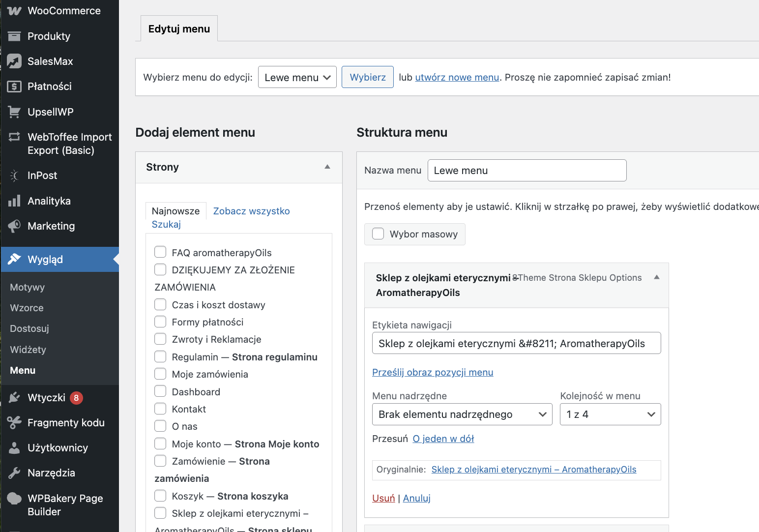Enable the Wybor masowy checkbox

coord(378,234)
